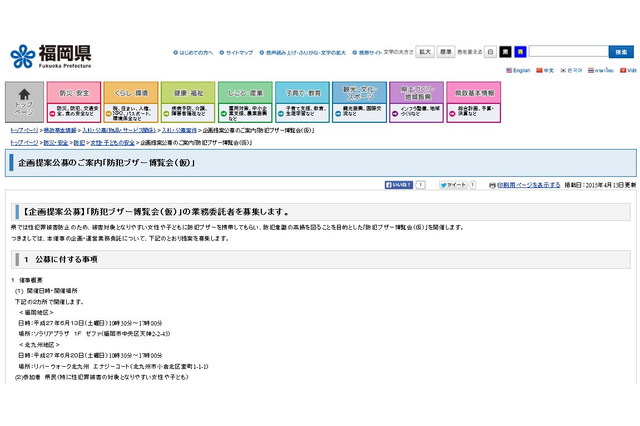Open the 県政基本情報 navigation tab
640x426 pixels.
pyautogui.click(x=473, y=93)
